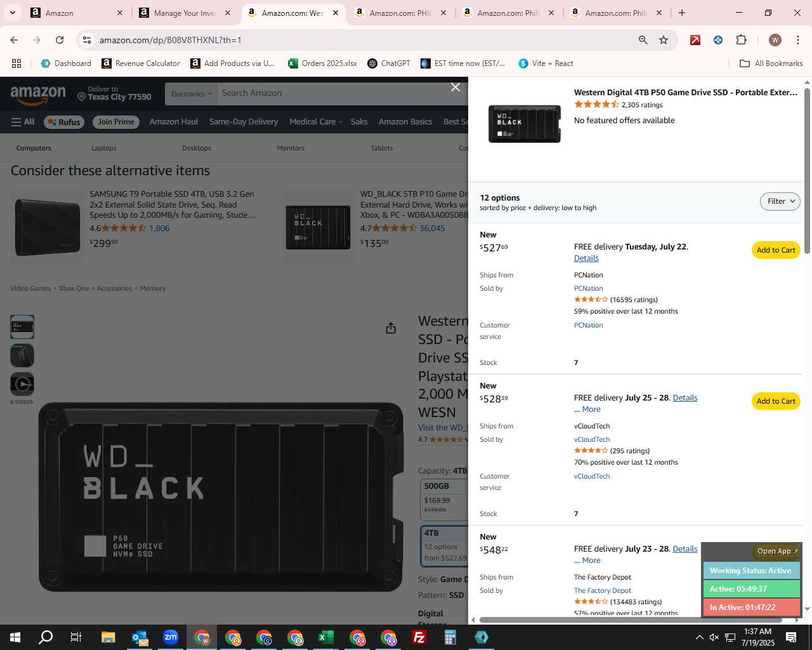Open the Samsung T9 Portable SSD alternative item
The width and height of the screenshot is (812, 650).
click(172, 204)
